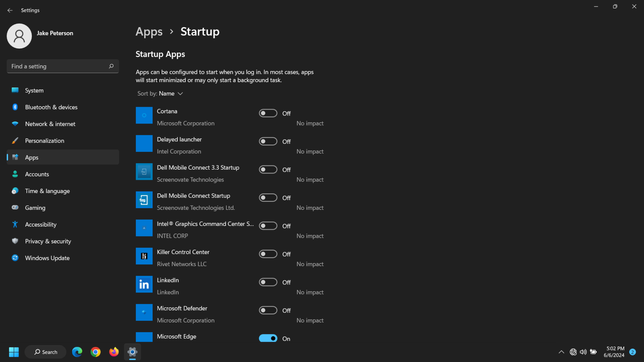Select Windows Update settings

click(47, 258)
